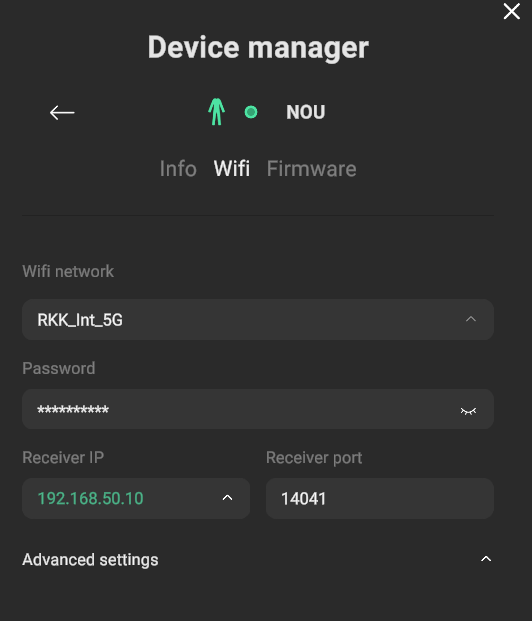The image size is (532, 621).
Task: Expand the Wifi network dropdown chevron
Action: click(x=471, y=319)
